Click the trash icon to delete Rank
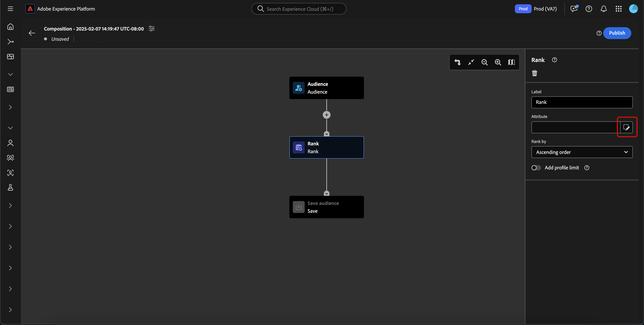The height and width of the screenshot is (325, 644). [534, 73]
